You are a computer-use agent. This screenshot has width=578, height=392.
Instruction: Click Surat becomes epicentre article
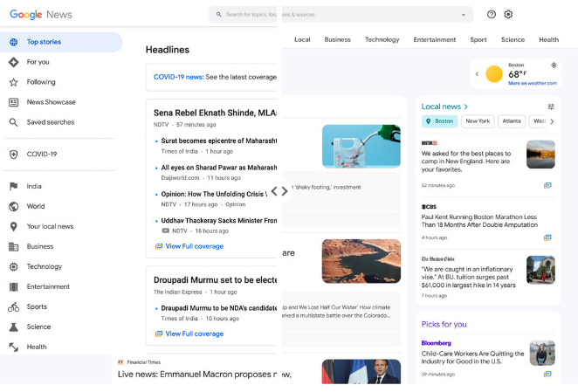[x=218, y=141]
